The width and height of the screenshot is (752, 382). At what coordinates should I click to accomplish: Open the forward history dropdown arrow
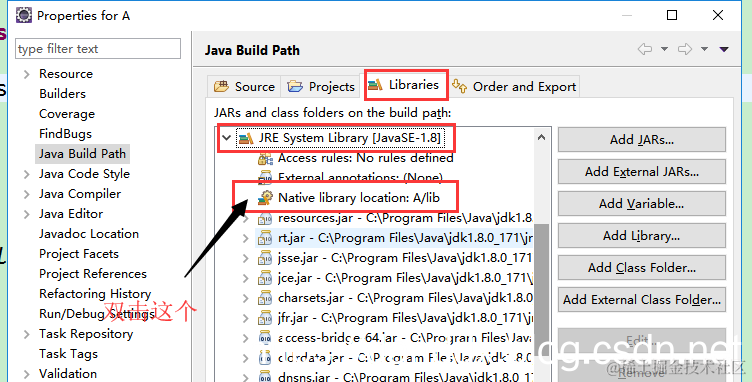705,49
